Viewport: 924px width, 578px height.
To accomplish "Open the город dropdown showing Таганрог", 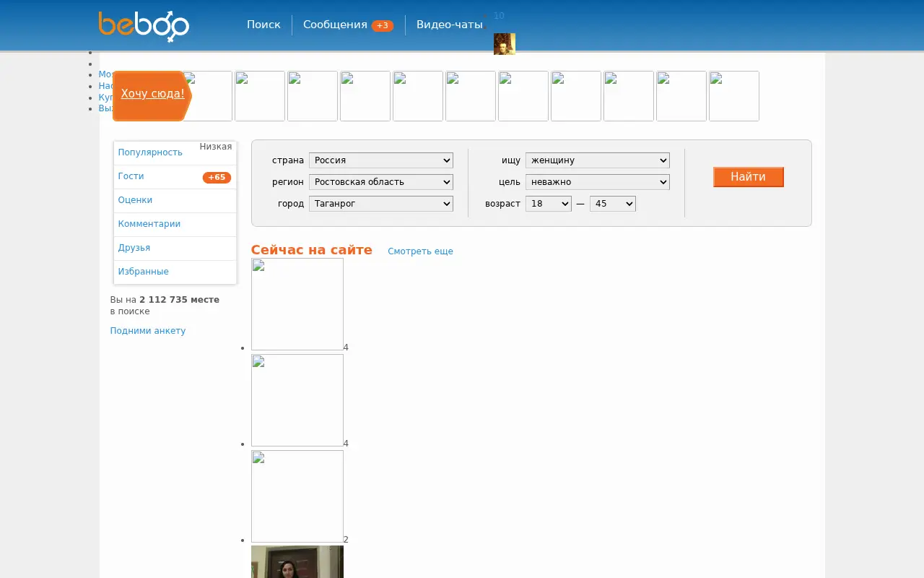I will [x=381, y=204].
